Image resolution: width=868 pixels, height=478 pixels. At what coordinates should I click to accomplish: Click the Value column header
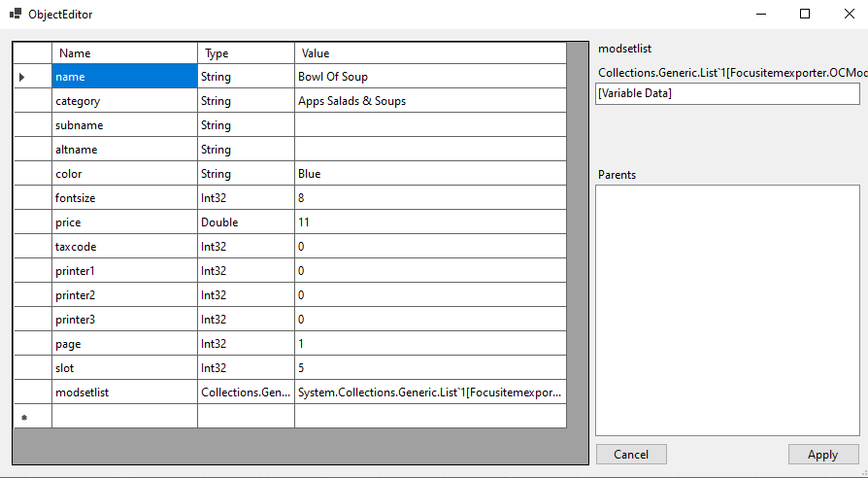pos(429,53)
